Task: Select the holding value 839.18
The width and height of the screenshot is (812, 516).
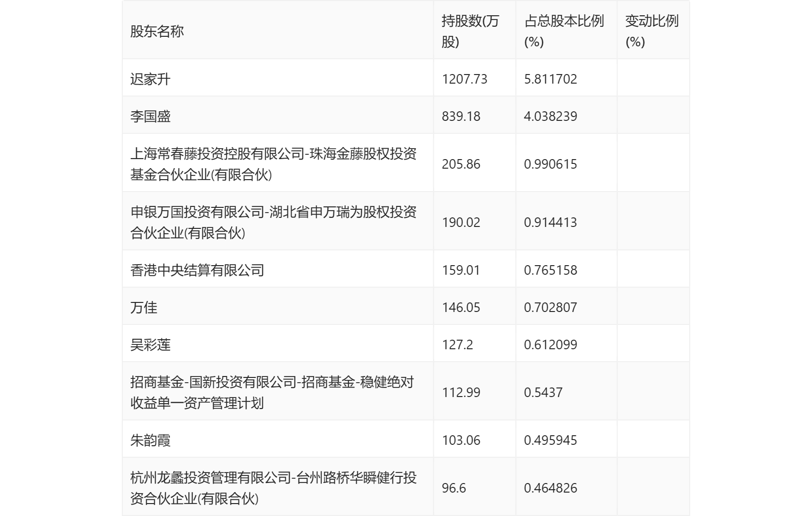Action: pyautogui.click(x=461, y=116)
